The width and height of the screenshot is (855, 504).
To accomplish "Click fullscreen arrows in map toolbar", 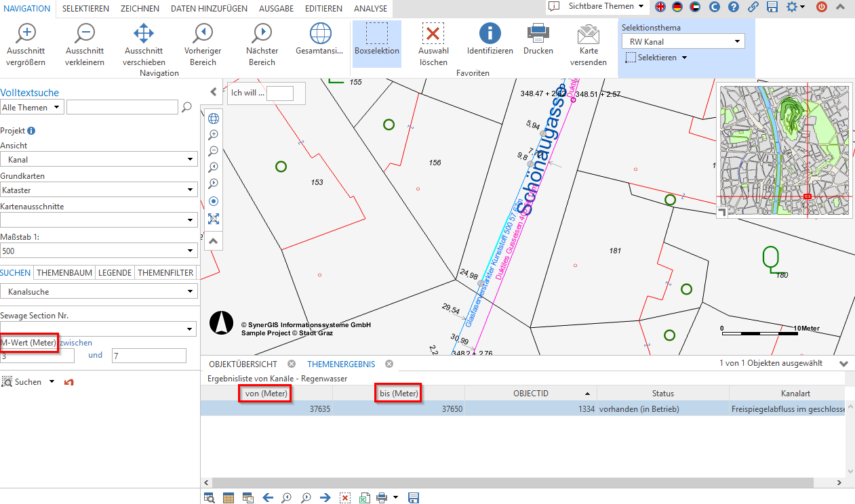I will point(214,219).
